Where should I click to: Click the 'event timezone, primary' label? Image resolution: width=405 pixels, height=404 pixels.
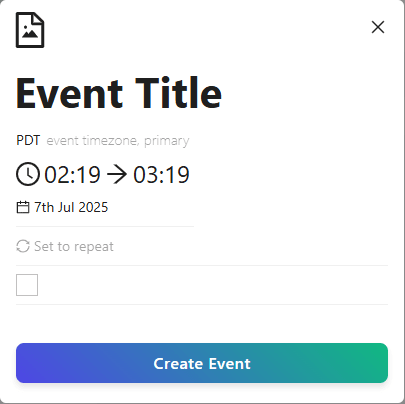(118, 141)
